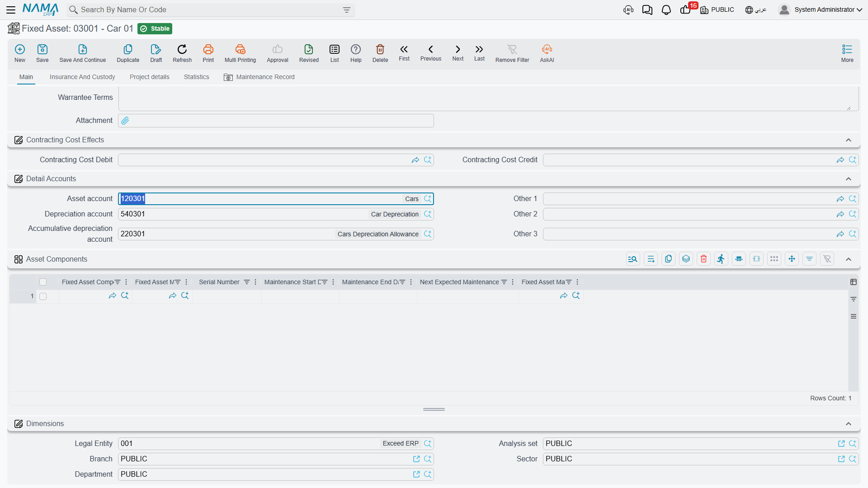The image size is (868, 488).
Task: Open grid column chooser icon
Action: (854, 282)
